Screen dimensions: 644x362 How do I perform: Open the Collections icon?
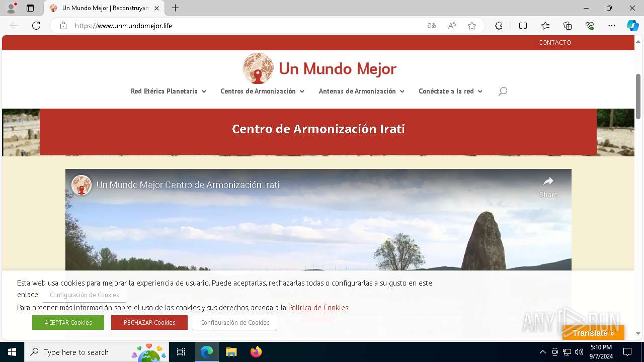click(x=568, y=26)
